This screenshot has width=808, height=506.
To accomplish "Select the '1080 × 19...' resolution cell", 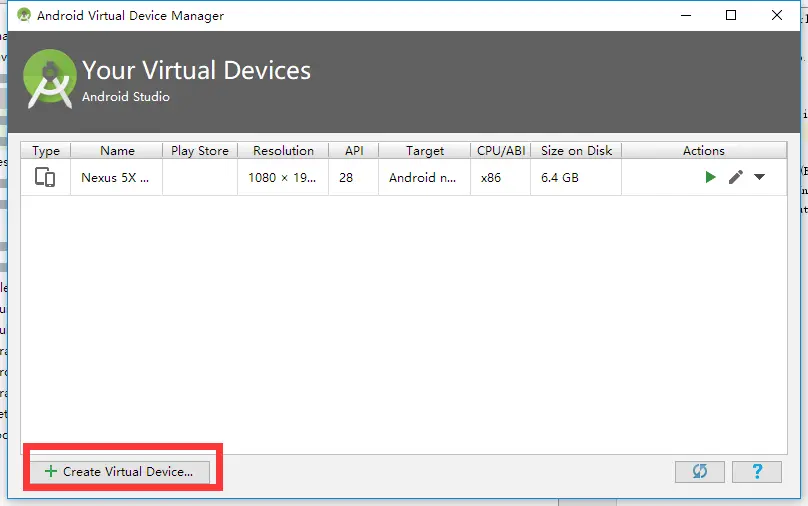I will pyautogui.click(x=283, y=177).
